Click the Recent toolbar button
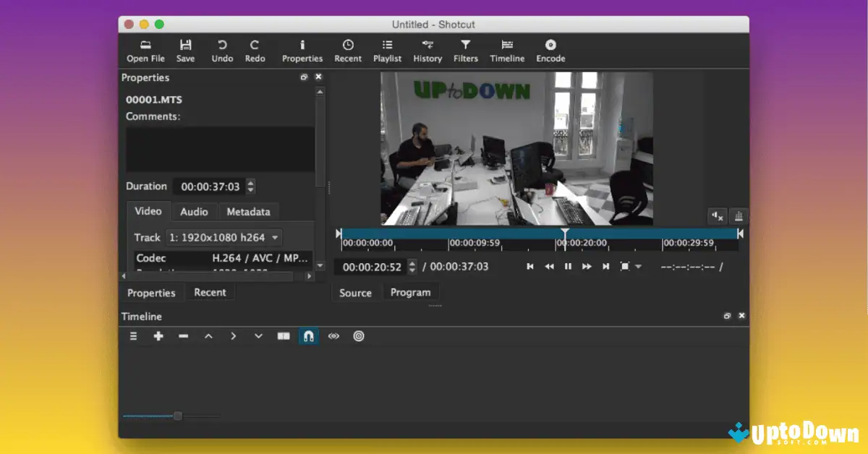 tap(348, 49)
